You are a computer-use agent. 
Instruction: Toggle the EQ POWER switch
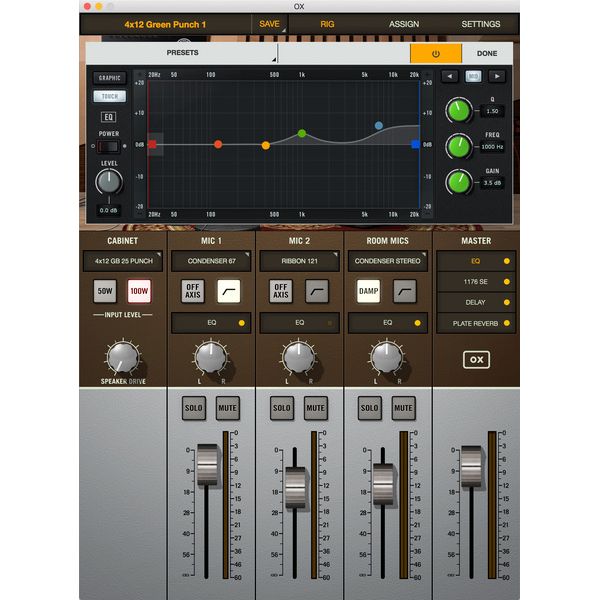click(x=109, y=146)
